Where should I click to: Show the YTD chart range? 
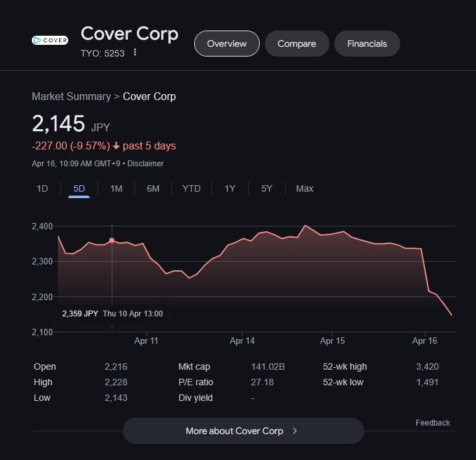(x=192, y=188)
